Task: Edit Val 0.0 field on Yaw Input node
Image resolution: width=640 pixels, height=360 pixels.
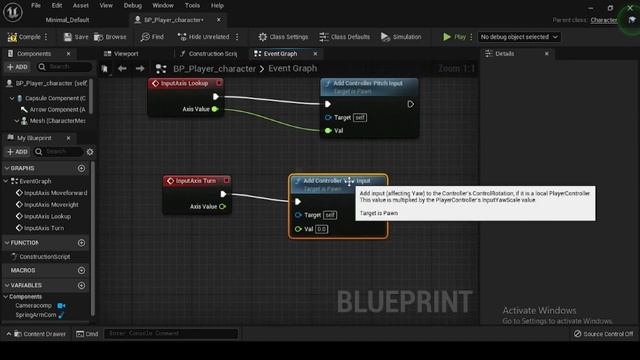Action: point(322,229)
